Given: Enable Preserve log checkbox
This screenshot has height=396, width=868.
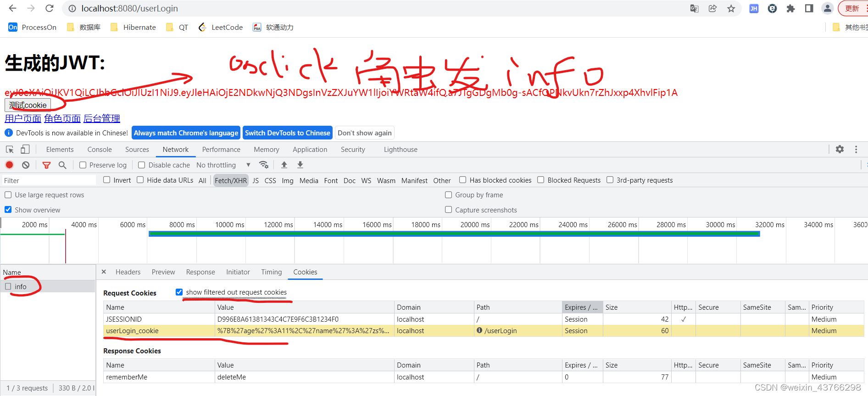Looking at the screenshot, I should (83, 165).
